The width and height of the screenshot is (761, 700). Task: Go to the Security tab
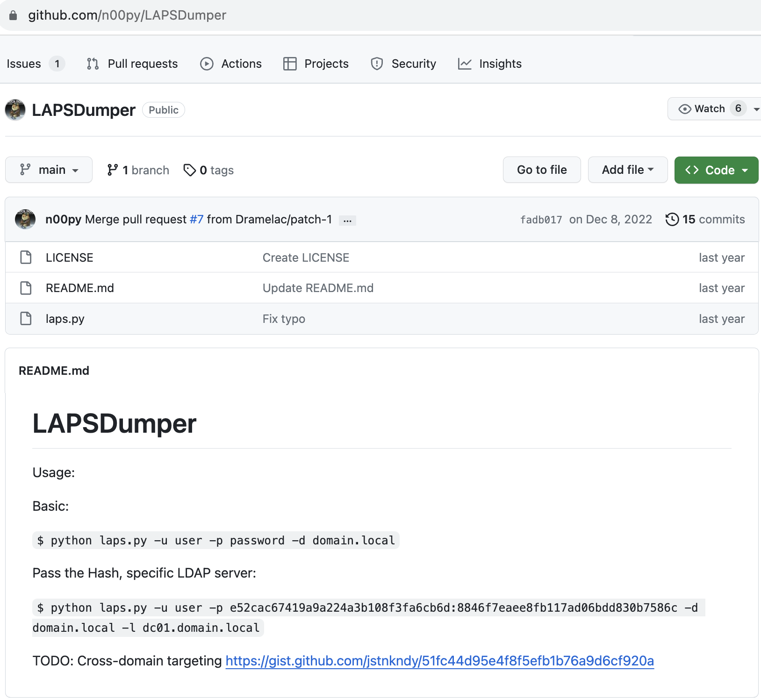[403, 64]
